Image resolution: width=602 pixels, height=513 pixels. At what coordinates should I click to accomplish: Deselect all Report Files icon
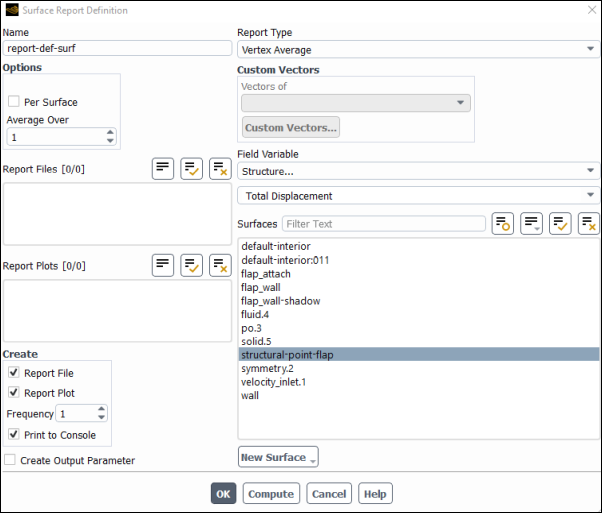(x=220, y=169)
